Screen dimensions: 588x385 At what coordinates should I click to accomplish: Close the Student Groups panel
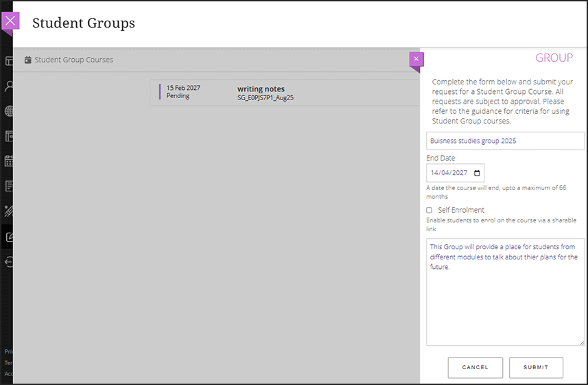[10, 21]
